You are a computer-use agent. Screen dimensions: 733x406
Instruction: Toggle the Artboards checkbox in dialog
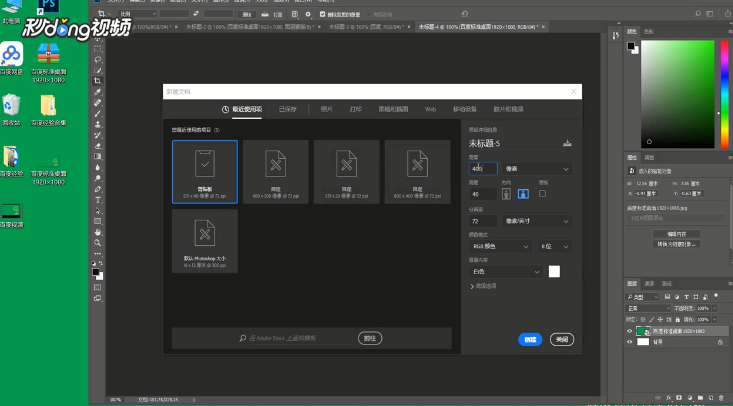[542, 194]
